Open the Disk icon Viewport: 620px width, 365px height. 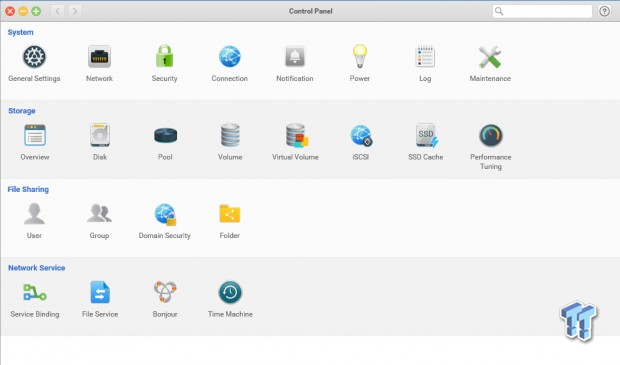100,135
